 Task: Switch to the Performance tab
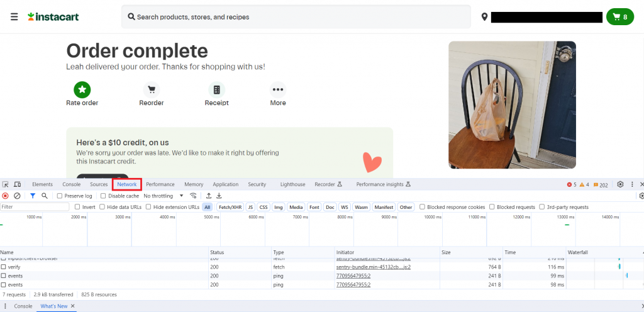[160, 184]
